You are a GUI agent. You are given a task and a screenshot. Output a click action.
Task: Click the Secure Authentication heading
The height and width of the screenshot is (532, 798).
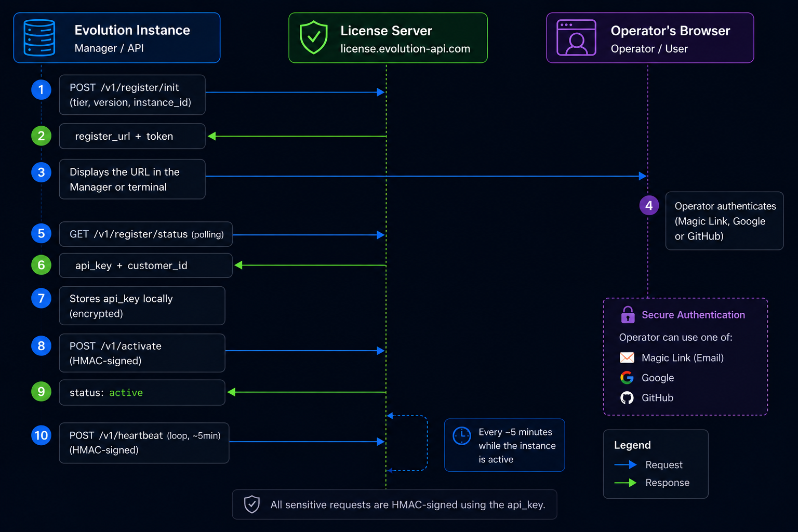pyautogui.click(x=693, y=315)
